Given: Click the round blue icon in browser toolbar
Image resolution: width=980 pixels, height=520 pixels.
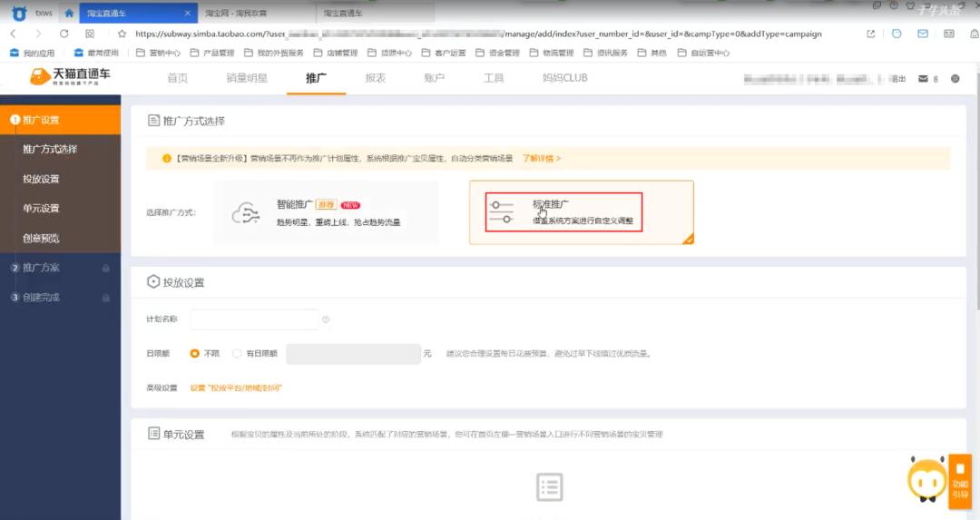Looking at the screenshot, I should [897, 34].
